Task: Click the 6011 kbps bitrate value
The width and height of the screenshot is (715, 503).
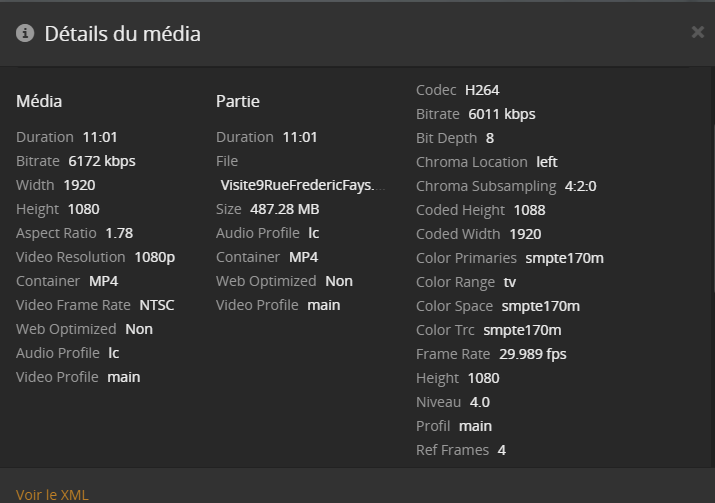Action: [501, 114]
